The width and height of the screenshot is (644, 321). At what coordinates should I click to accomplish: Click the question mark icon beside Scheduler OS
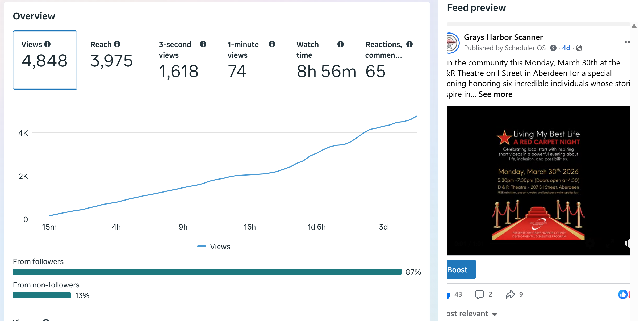tap(553, 48)
